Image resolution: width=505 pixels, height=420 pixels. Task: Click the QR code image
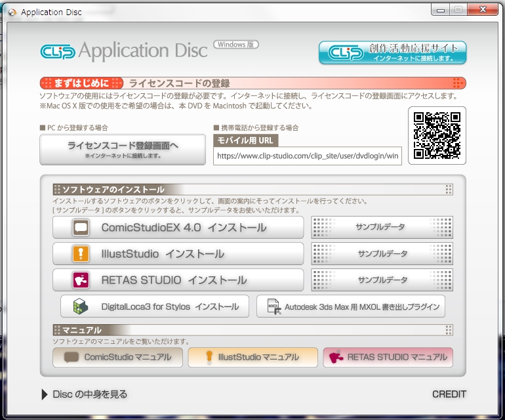coord(437,135)
